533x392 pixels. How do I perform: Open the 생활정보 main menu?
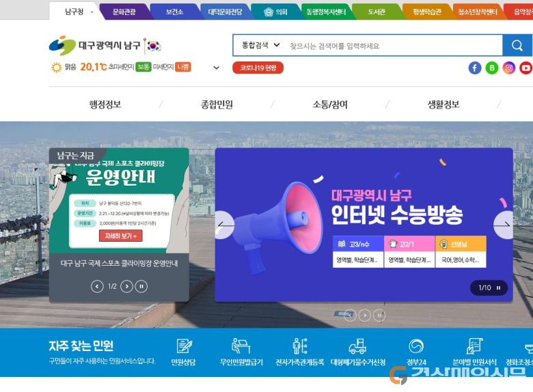pyautogui.click(x=443, y=104)
